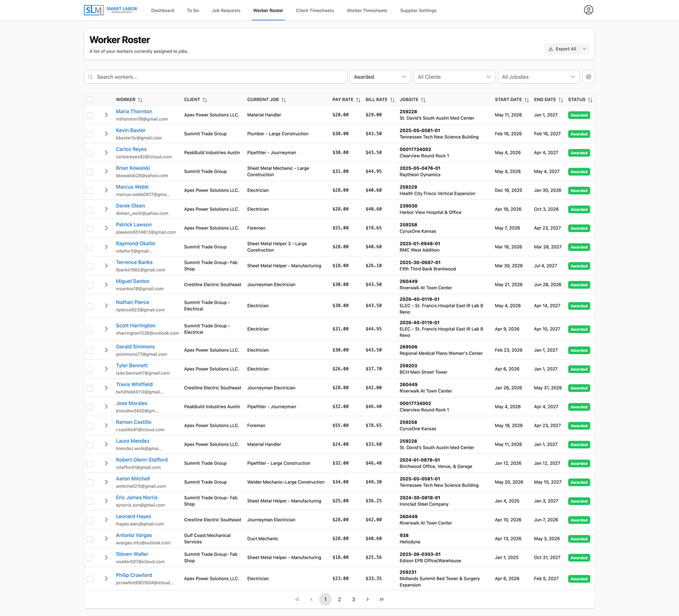Click the search magnifier icon
The width and height of the screenshot is (679, 616).
click(91, 77)
